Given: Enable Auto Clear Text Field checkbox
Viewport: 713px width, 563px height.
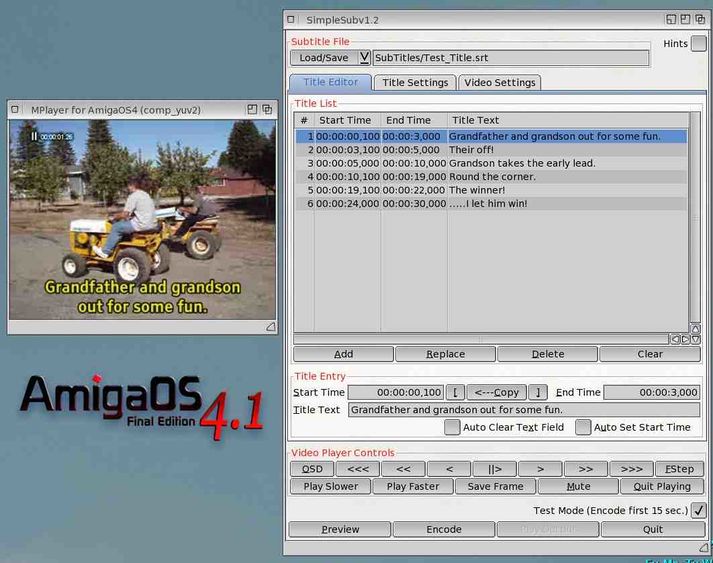Looking at the screenshot, I should [452, 427].
